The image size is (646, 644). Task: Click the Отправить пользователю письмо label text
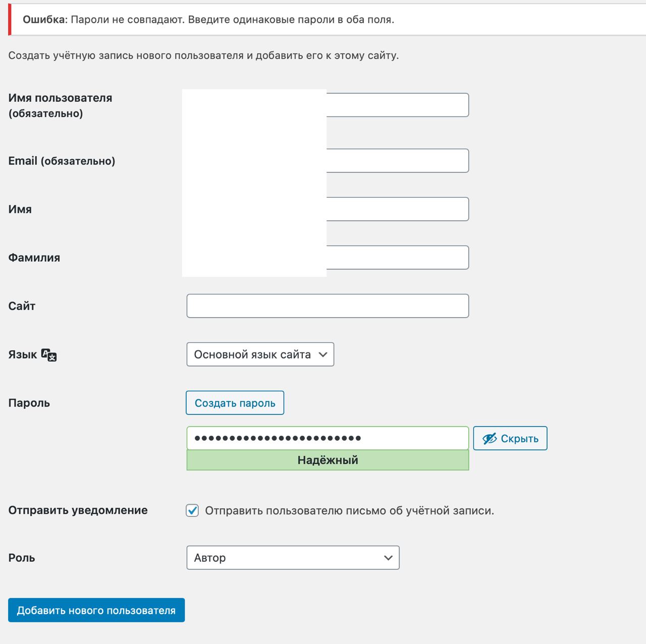point(349,511)
